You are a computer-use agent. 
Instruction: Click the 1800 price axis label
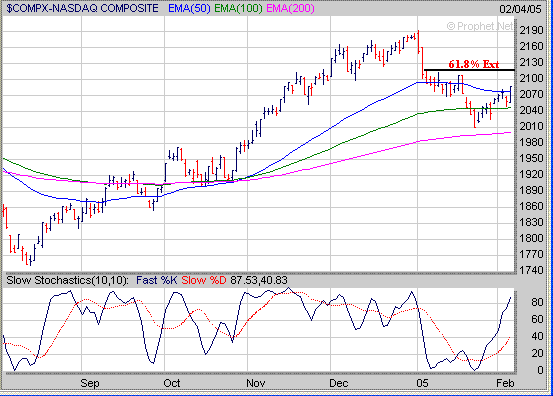[531, 238]
